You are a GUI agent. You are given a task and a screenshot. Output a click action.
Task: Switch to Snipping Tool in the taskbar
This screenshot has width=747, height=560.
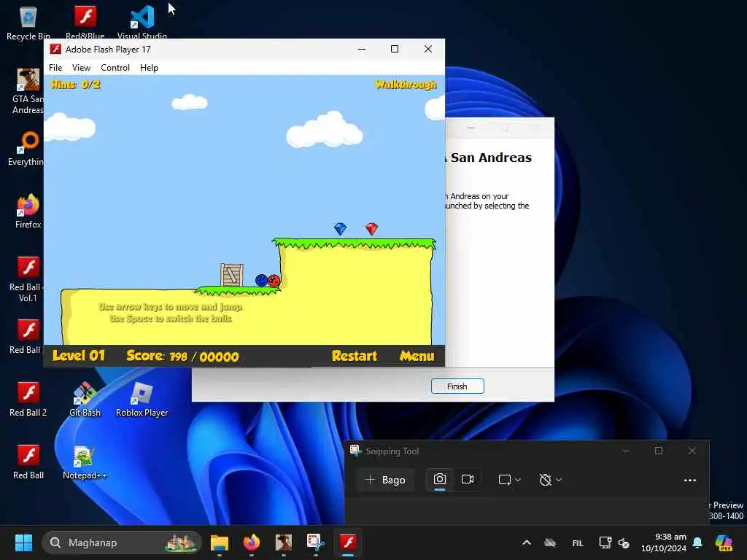point(315,542)
